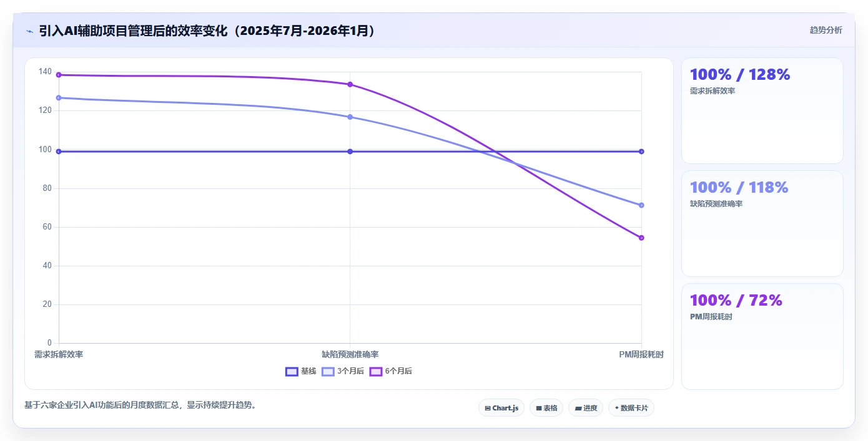This screenshot has width=868, height=441.
Task: Click the 趋势分析 label
Action: click(x=826, y=30)
